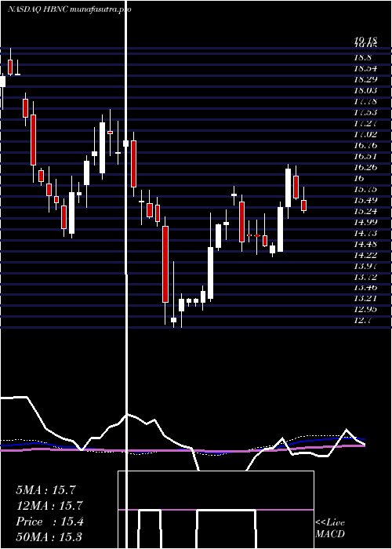
Task: Click the 15.49 price axis label
Action: point(365,200)
